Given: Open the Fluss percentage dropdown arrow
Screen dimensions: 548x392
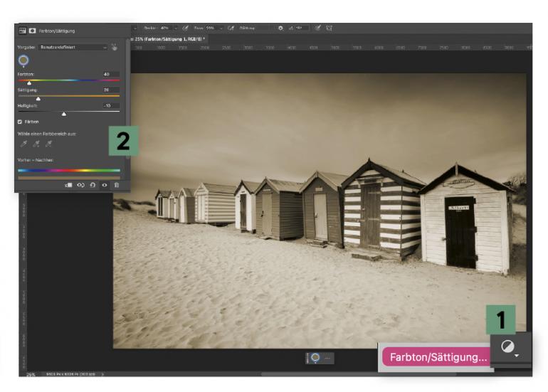Looking at the screenshot, I should (x=221, y=28).
